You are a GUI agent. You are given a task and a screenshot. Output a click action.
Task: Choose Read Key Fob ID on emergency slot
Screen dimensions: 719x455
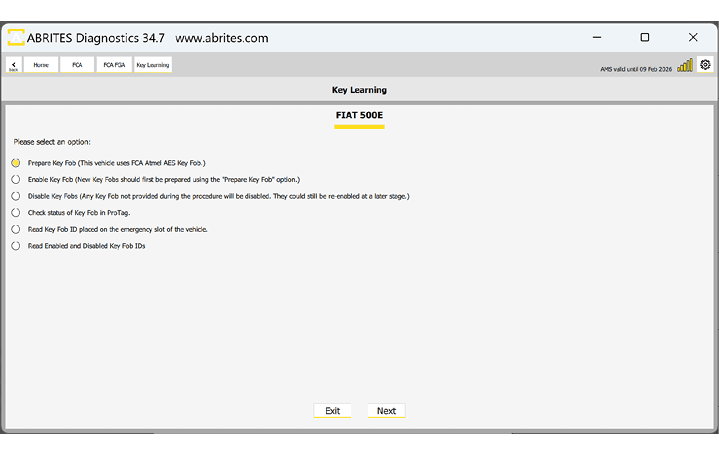pyautogui.click(x=16, y=229)
